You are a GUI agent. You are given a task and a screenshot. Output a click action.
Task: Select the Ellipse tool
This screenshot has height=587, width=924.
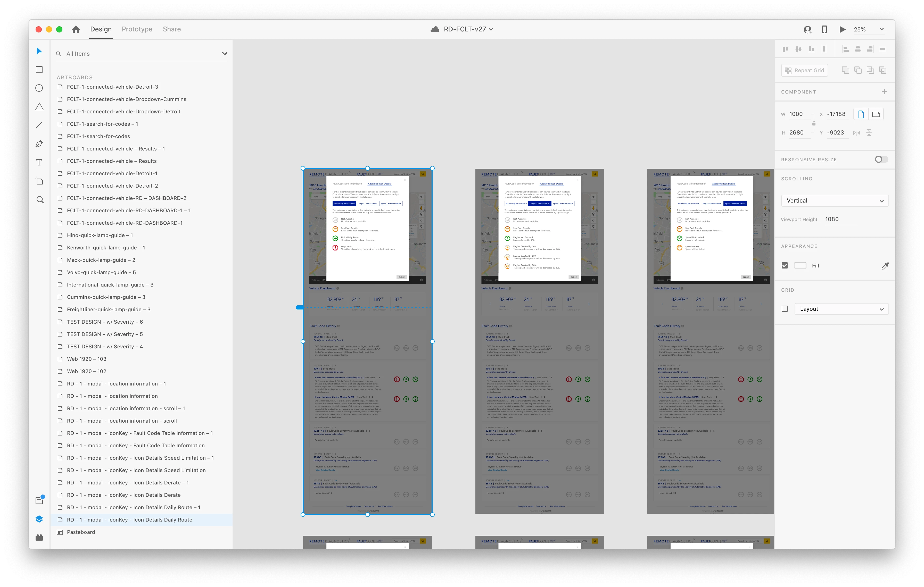point(39,88)
